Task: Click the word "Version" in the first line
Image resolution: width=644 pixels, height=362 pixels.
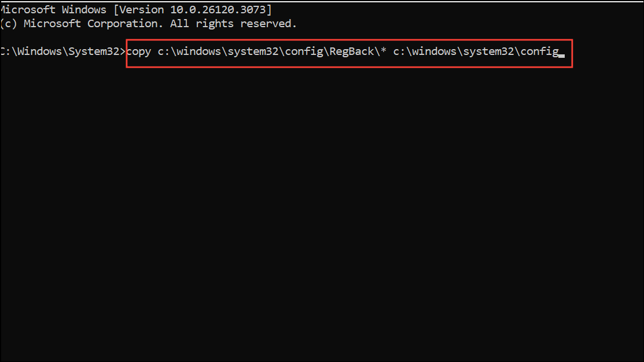Action: (x=141, y=9)
